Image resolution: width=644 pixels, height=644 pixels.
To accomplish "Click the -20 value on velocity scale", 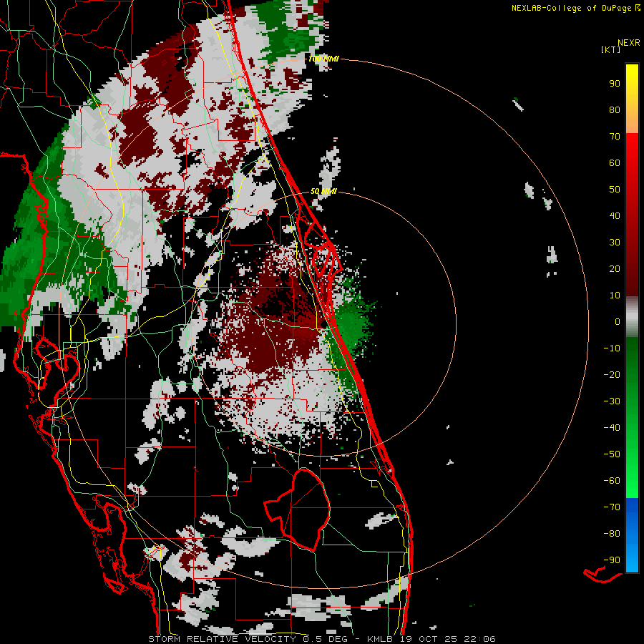I will [x=612, y=374].
